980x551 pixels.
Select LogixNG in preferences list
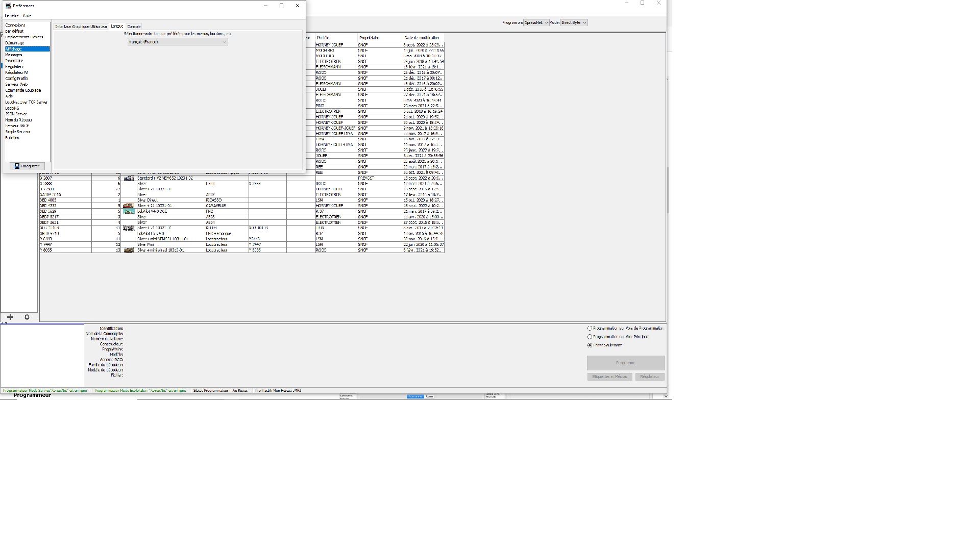point(27,108)
